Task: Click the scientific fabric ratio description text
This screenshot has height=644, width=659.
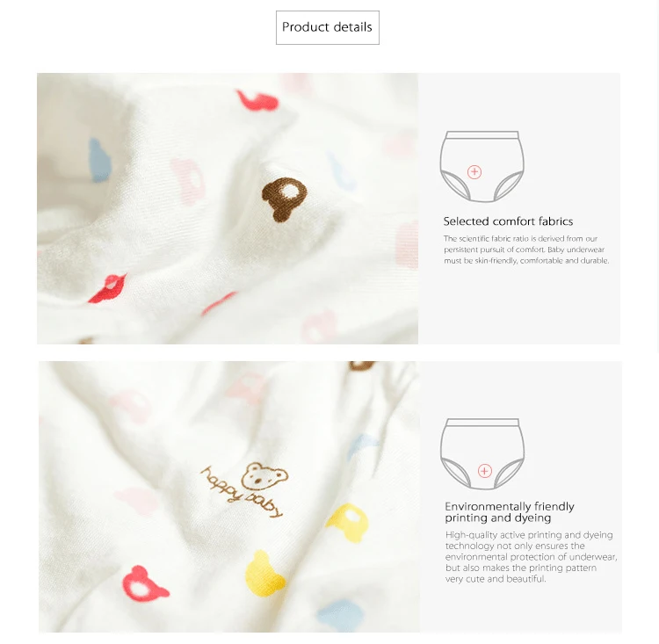Action: pyautogui.click(x=526, y=250)
